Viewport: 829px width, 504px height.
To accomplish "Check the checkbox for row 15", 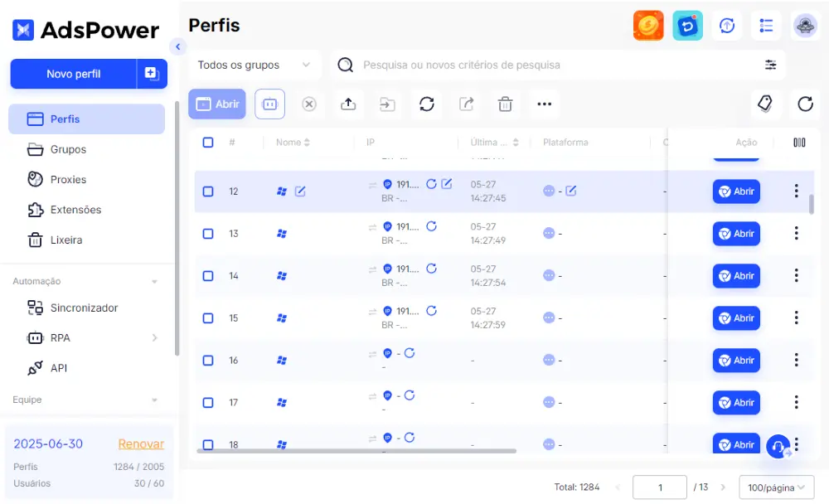I will click(x=208, y=318).
